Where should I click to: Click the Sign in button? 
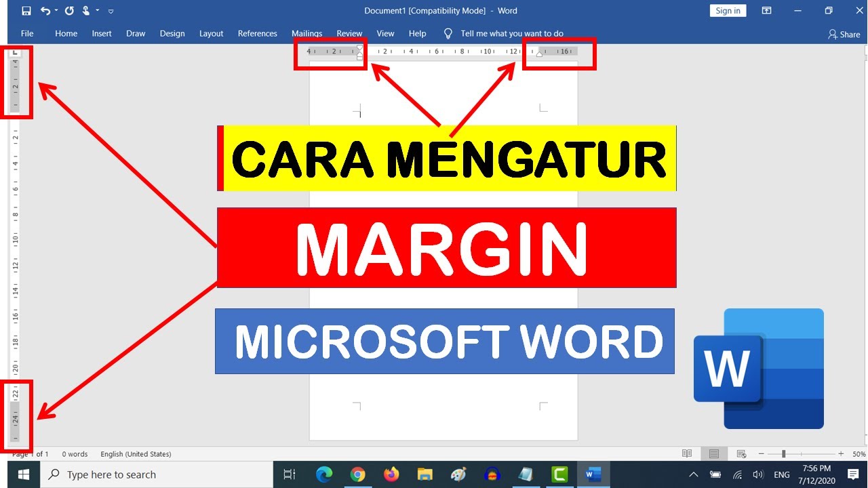[x=728, y=11]
